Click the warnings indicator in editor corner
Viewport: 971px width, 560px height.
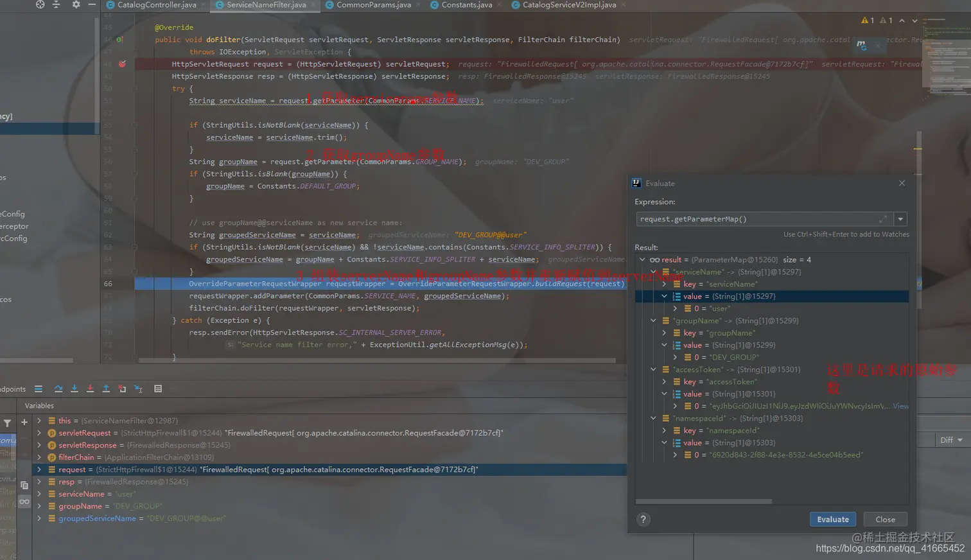click(x=877, y=21)
